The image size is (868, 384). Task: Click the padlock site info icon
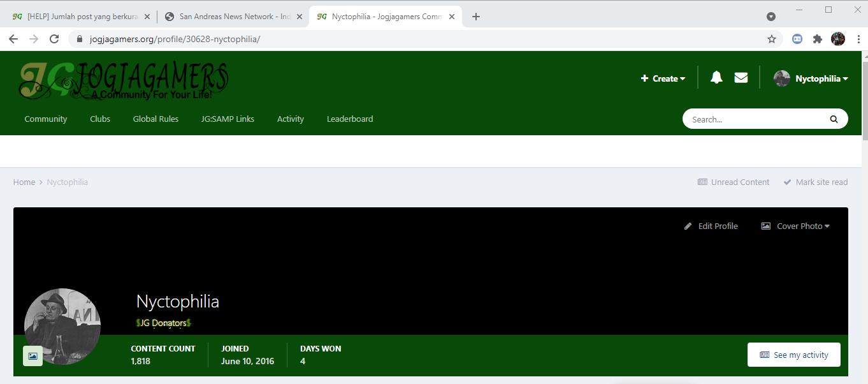click(x=80, y=39)
